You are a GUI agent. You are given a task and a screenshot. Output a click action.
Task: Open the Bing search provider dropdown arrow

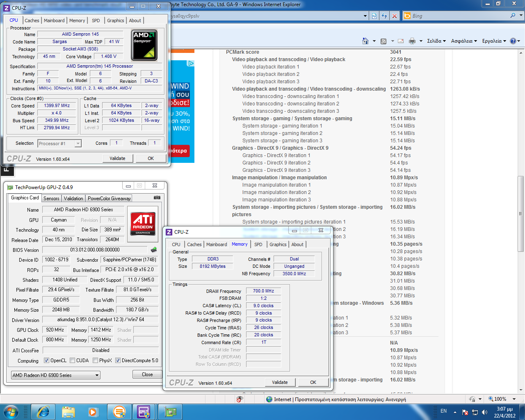(521, 16)
